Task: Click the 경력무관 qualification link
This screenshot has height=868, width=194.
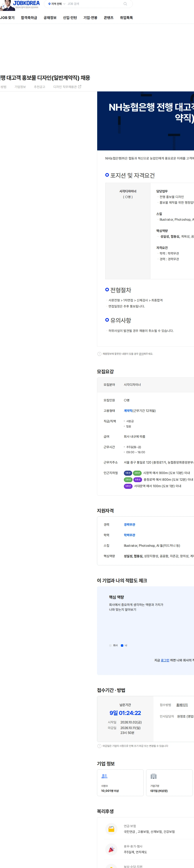Action: [130, 525]
